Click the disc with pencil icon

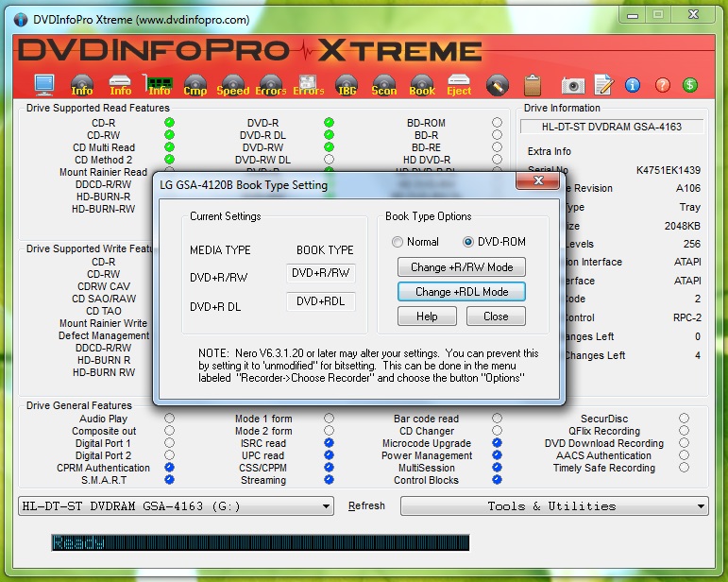click(498, 86)
